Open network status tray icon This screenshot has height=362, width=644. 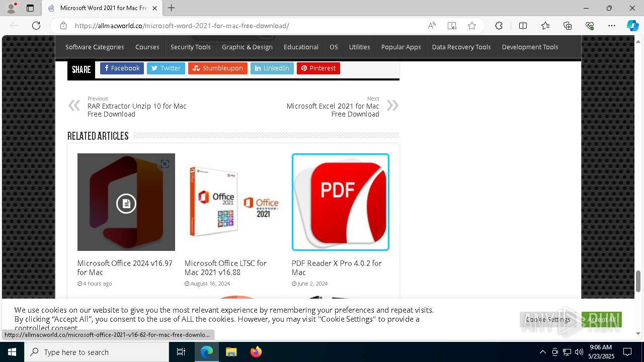[567, 352]
